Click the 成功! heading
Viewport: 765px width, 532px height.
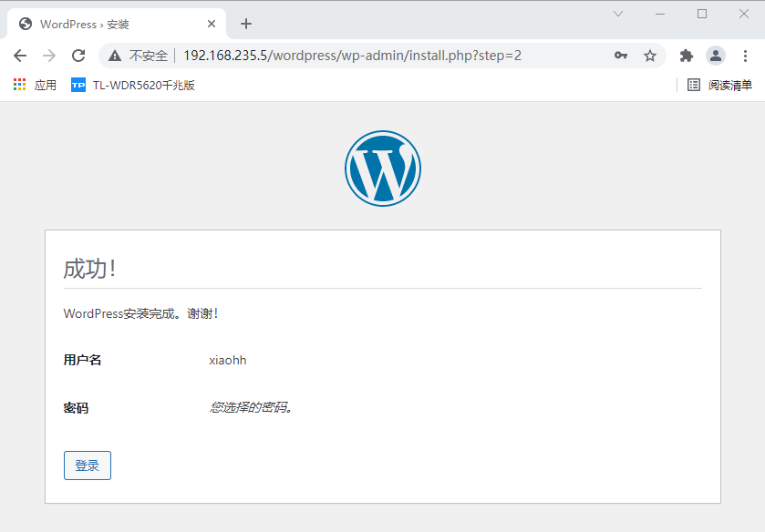coord(89,269)
